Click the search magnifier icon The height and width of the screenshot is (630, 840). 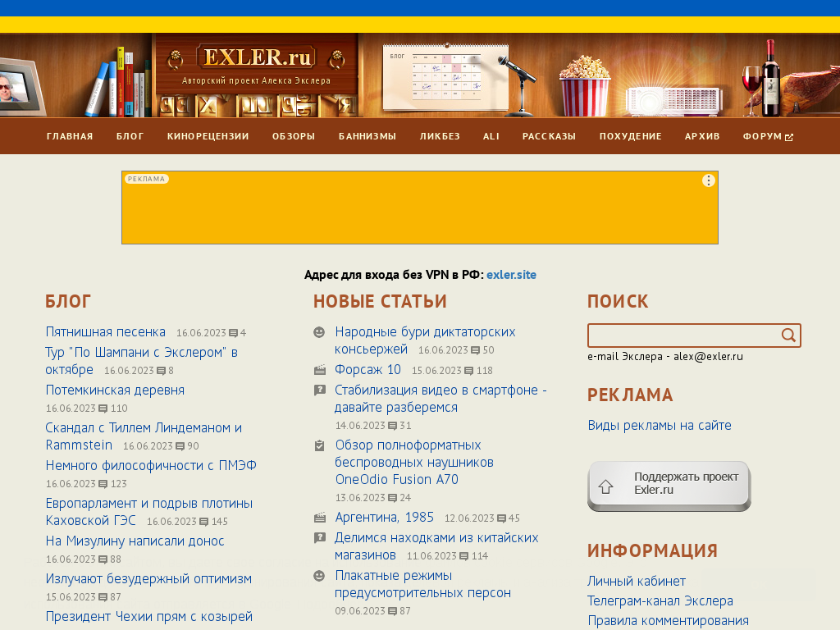coord(788,336)
